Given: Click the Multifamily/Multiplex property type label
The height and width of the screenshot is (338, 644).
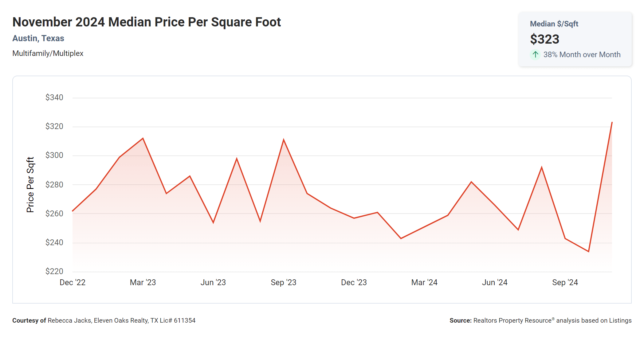Looking at the screenshot, I should pos(48,53).
